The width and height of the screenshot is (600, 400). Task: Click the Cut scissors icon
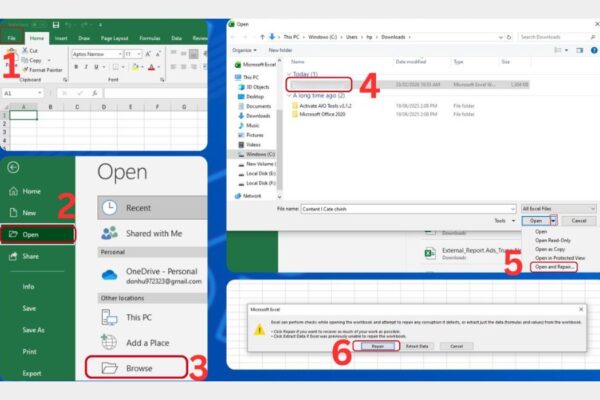[x=24, y=50]
